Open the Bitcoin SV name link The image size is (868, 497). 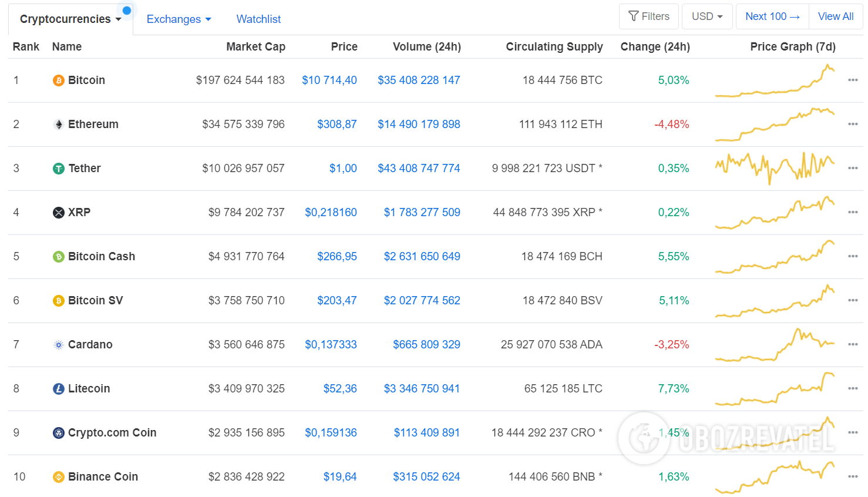(x=96, y=300)
